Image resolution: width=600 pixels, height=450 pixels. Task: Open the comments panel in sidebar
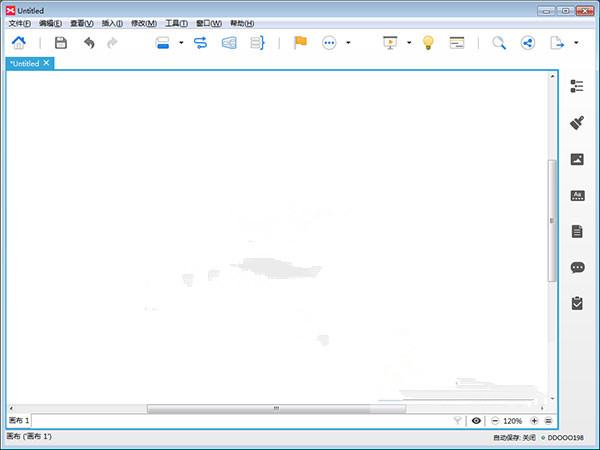(577, 267)
